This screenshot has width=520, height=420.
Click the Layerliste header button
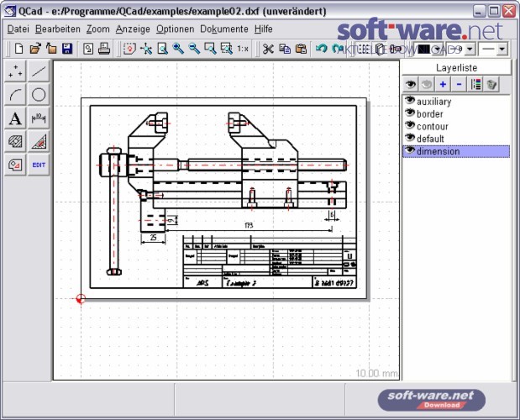pos(456,68)
